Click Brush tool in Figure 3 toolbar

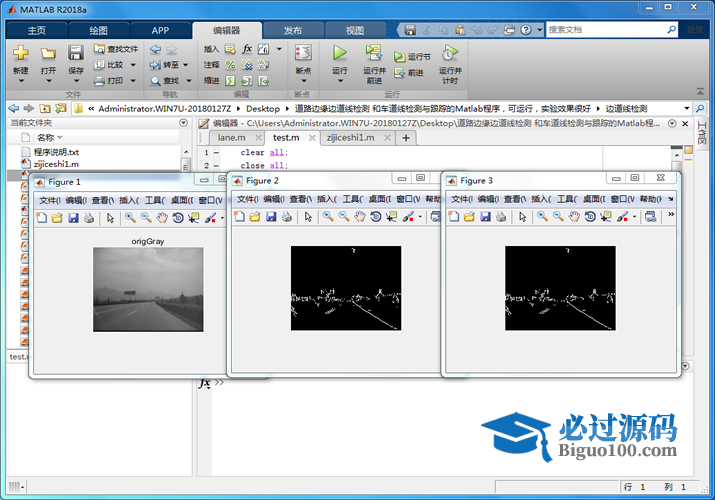click(622, 217)
